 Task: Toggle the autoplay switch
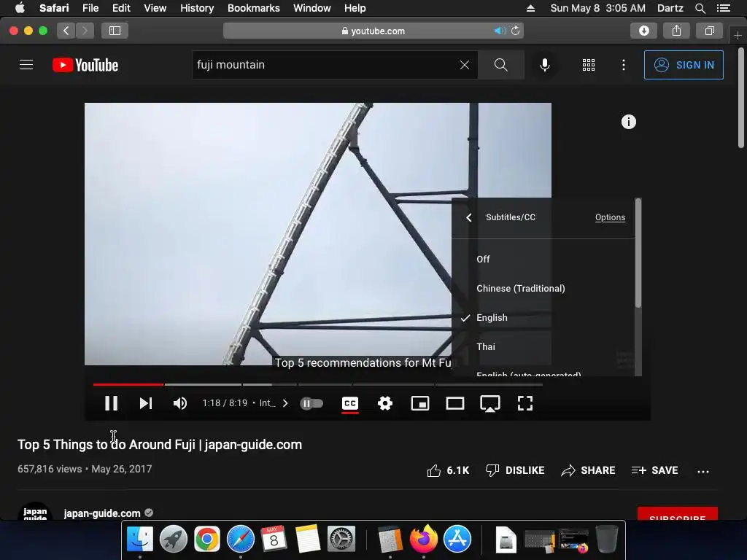[x=311, y=403]
